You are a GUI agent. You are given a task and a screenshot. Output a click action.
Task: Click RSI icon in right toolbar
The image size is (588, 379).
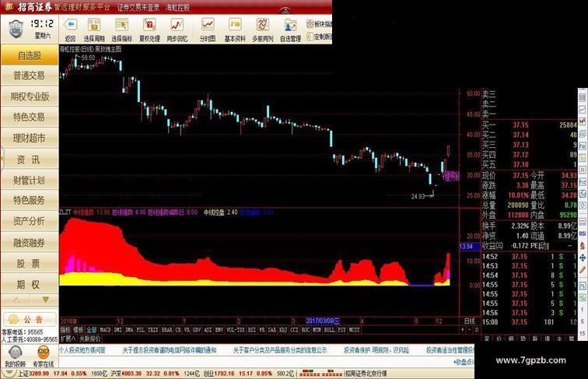tap(583, 233)
